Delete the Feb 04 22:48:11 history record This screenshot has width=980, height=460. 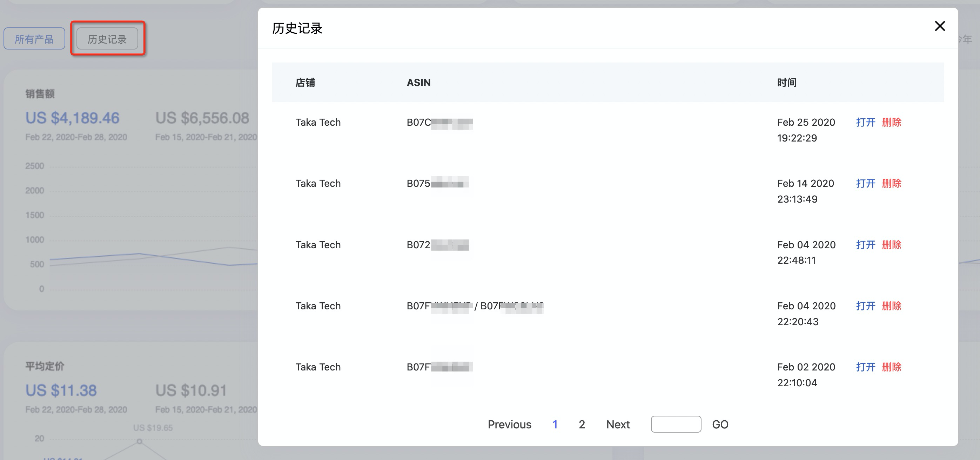click(891, 245)
